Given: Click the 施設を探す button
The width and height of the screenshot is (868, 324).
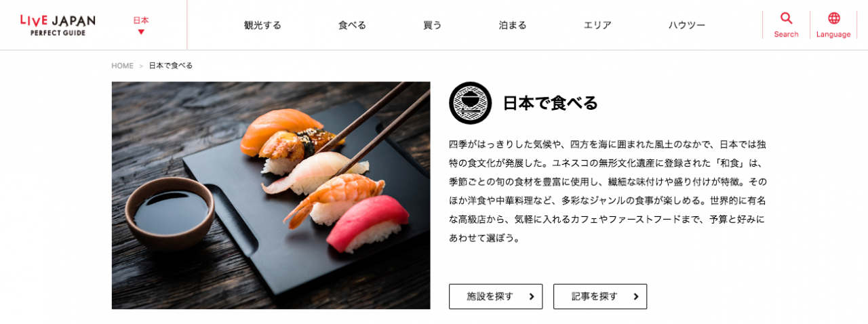Looking at the screenshot, I should point(496,297).
